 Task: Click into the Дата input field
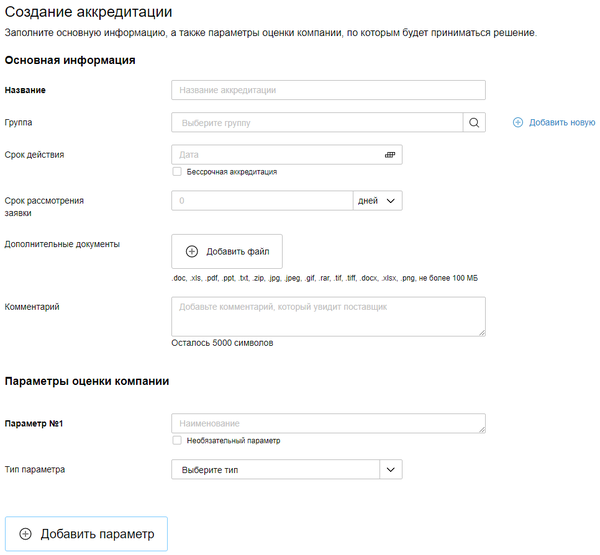(x=276, y=156)
